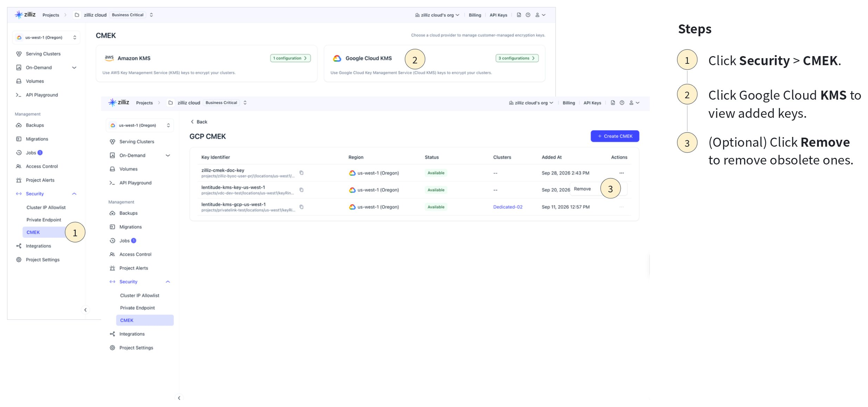Open Volumes in GCP CMEK page sidebar

[x=128, y=169]
